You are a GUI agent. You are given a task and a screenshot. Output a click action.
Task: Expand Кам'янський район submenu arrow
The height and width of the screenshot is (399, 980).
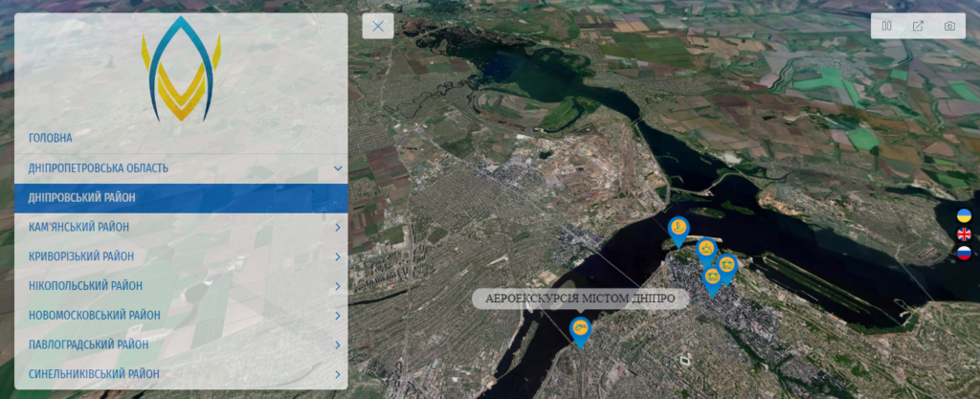(x=338, y=228)
